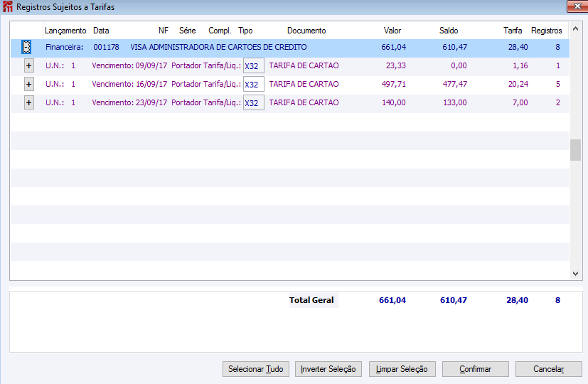588x384 pixels.
Task: Expand the Vencimento 23/09/17 row
Action: coord(29,102)
